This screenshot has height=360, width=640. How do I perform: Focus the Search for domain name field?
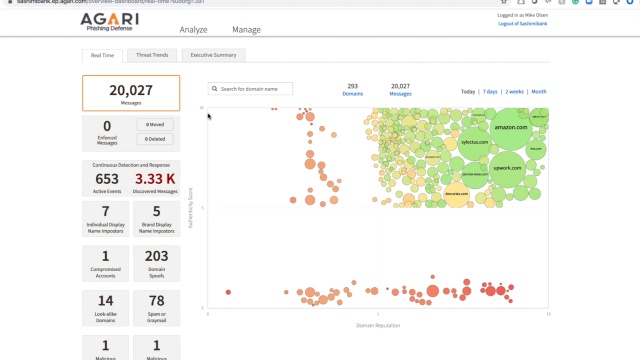(x=250, y=89)
